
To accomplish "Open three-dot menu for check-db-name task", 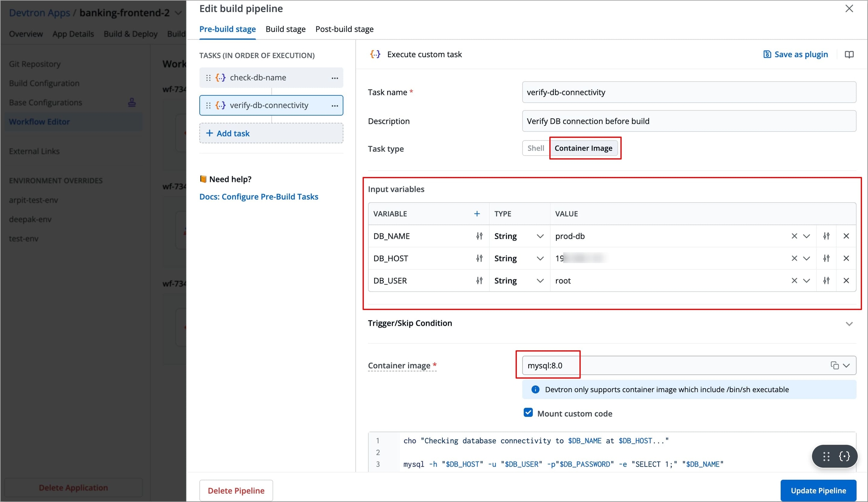I will [335, 78].
